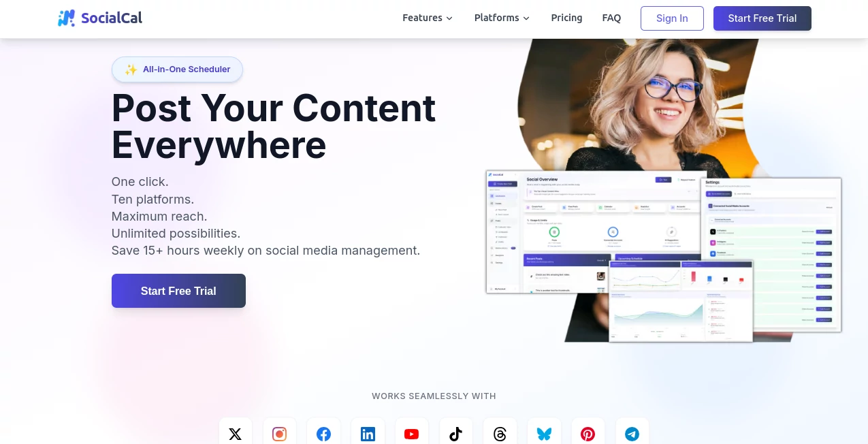Click the Threads icon
868x444 pixels.
click(500, 434)
